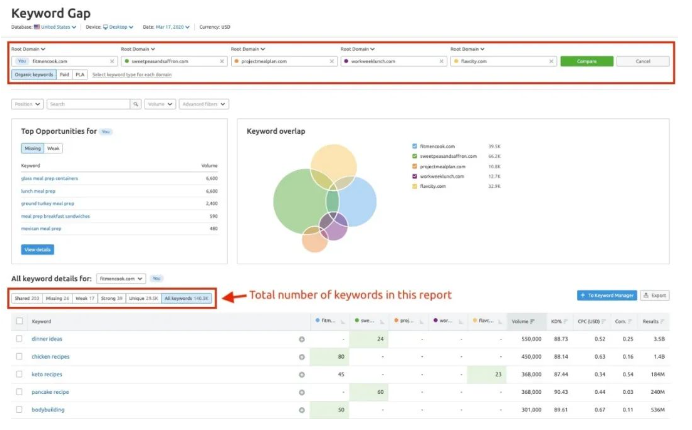This screenshot has height=430, width=692.
Task: Open the Date Mar 17, 2020 dropdown
Action: (x=173, y=27)
